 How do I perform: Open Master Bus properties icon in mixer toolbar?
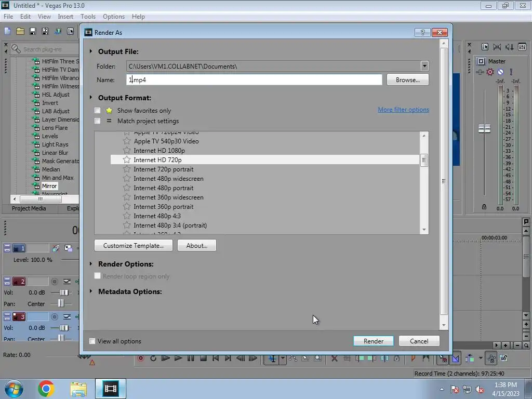tap(485, 47)
